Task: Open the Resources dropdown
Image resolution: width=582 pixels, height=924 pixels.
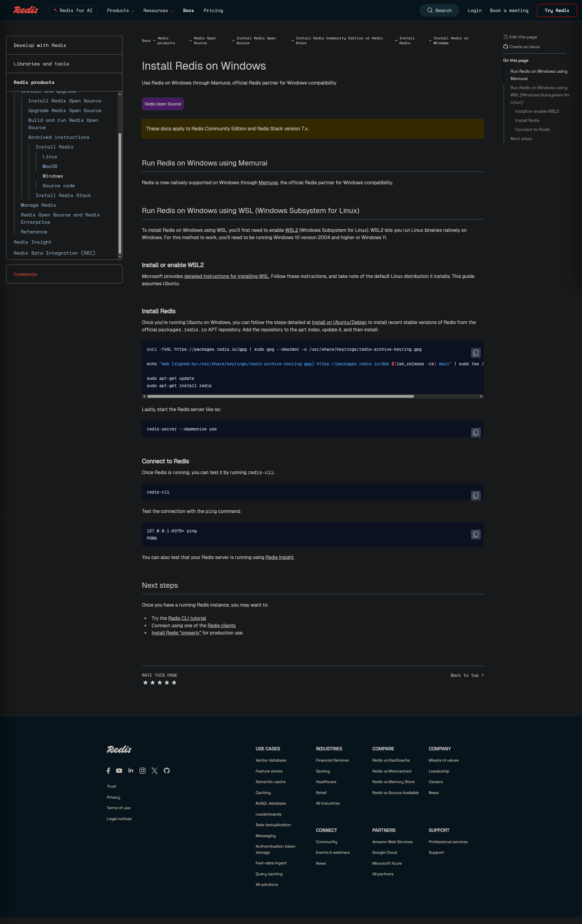Action: [158, 10]
